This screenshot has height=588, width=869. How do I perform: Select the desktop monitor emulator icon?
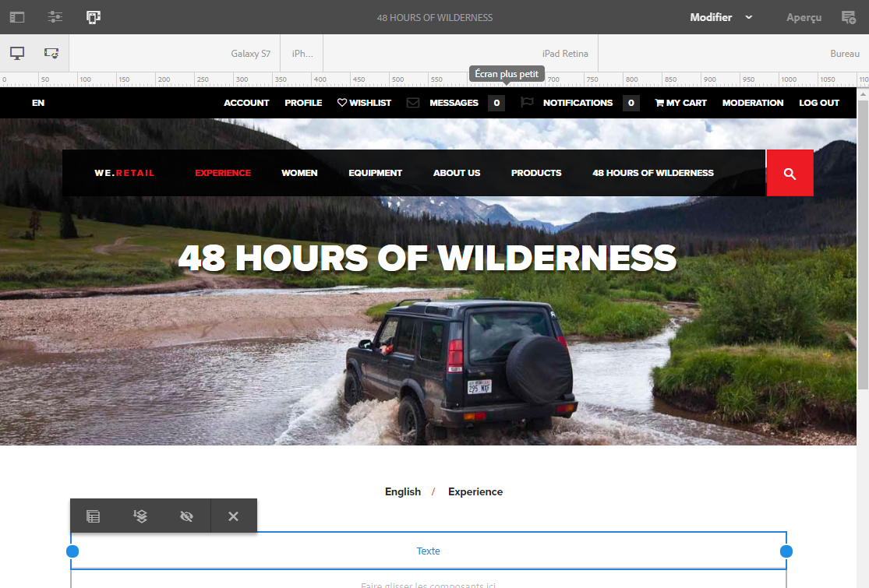17,53
